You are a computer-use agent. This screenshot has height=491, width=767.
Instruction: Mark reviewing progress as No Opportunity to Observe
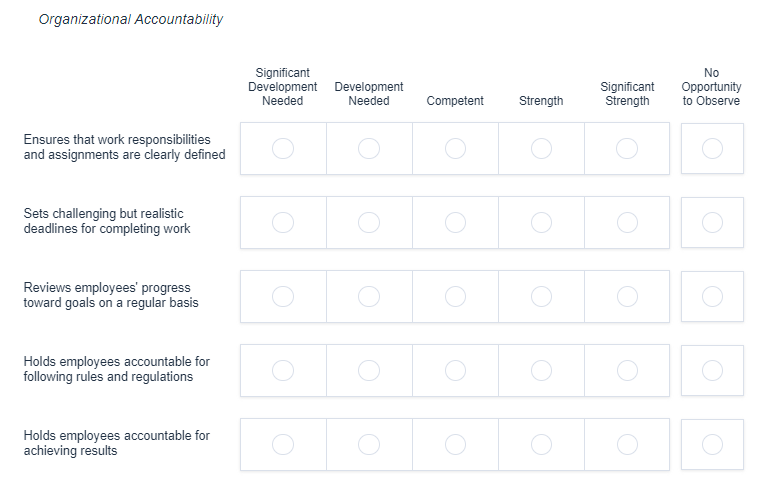point(712,296)
